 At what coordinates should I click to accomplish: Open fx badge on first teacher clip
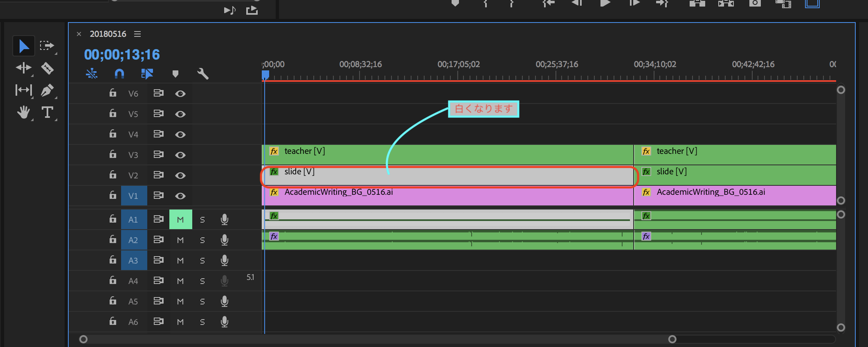click(274, 151)
